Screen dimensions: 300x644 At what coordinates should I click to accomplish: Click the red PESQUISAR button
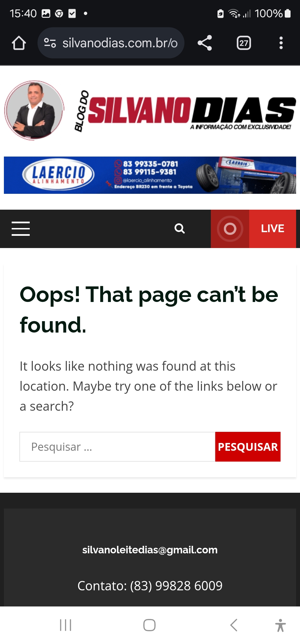click(248, 447)
